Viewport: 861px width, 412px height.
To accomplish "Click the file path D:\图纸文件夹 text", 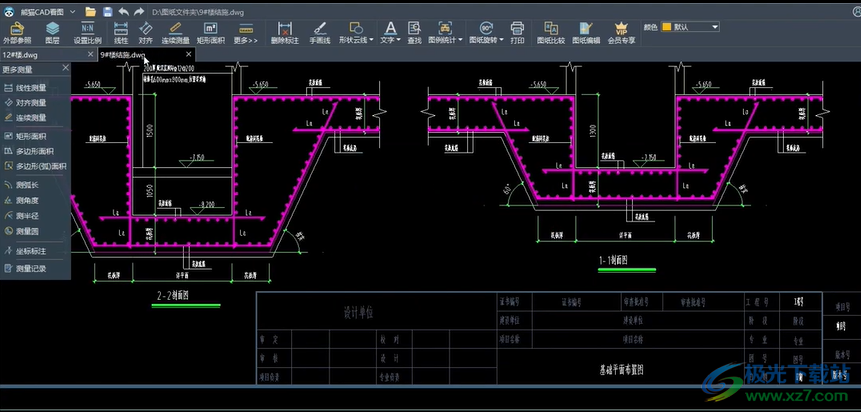I will click(x=197, y=12).
